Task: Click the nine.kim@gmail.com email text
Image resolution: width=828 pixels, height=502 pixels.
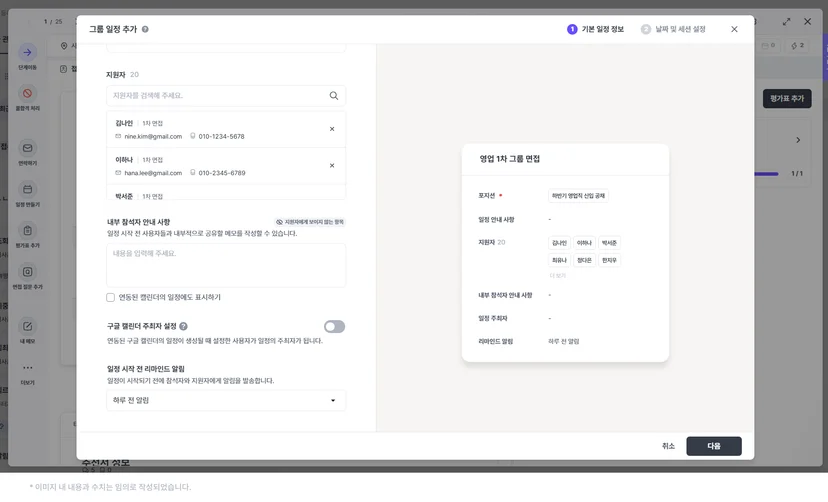Action: point(153,136)
